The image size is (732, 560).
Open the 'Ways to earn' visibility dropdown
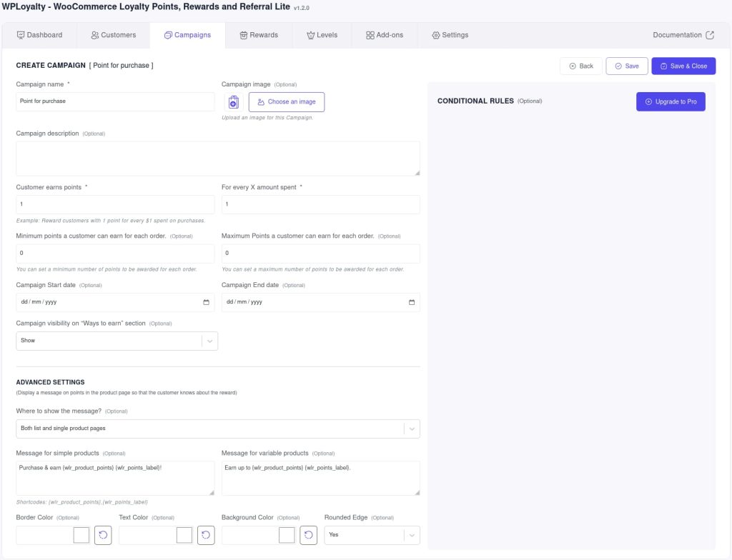tap(209, 340)
